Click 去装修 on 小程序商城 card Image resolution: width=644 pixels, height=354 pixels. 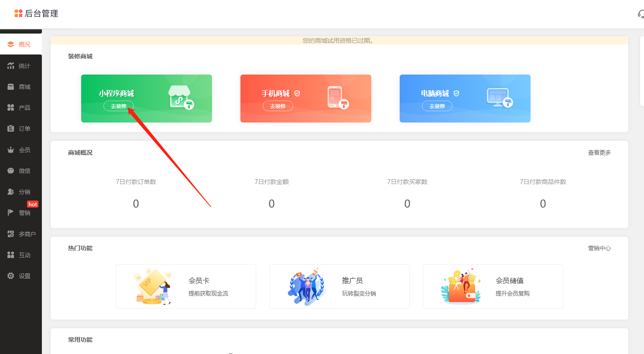[x=119, y=106]
